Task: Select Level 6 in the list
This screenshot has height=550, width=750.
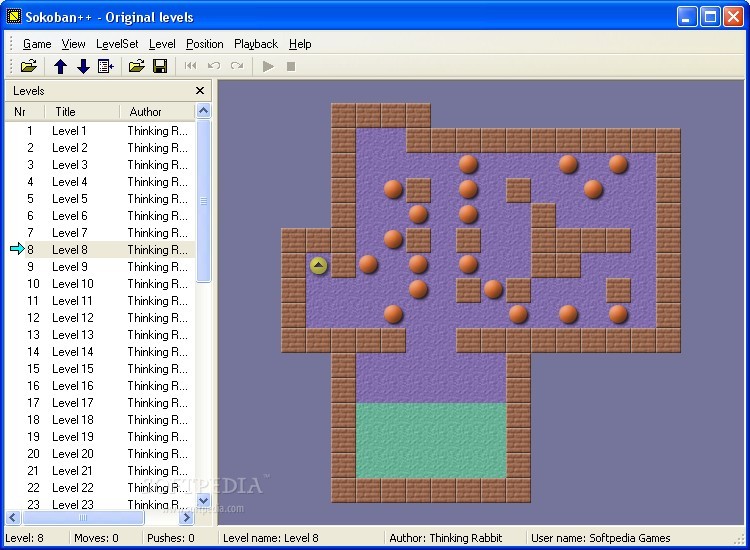Action: click(100, 216)
